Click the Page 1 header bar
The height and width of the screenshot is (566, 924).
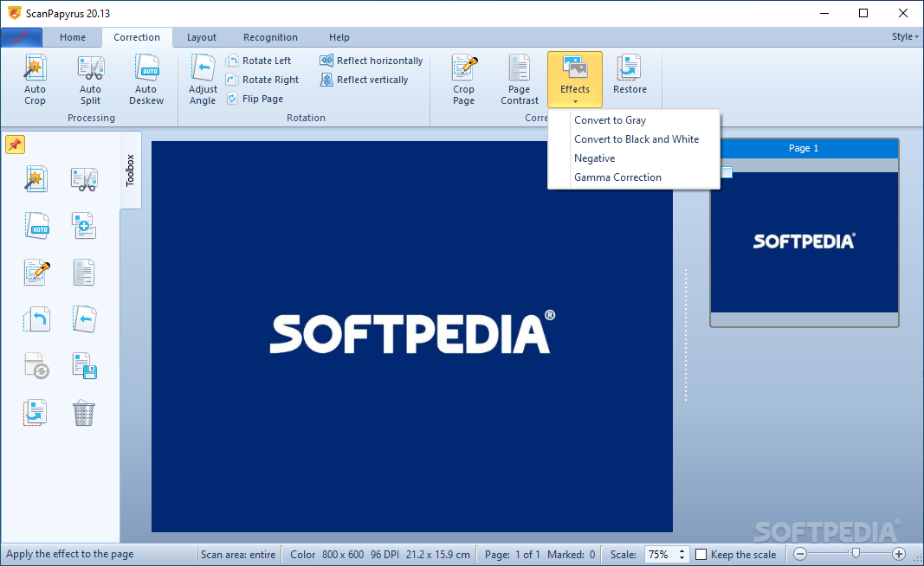pyautogui.click(x=804, y=148)
